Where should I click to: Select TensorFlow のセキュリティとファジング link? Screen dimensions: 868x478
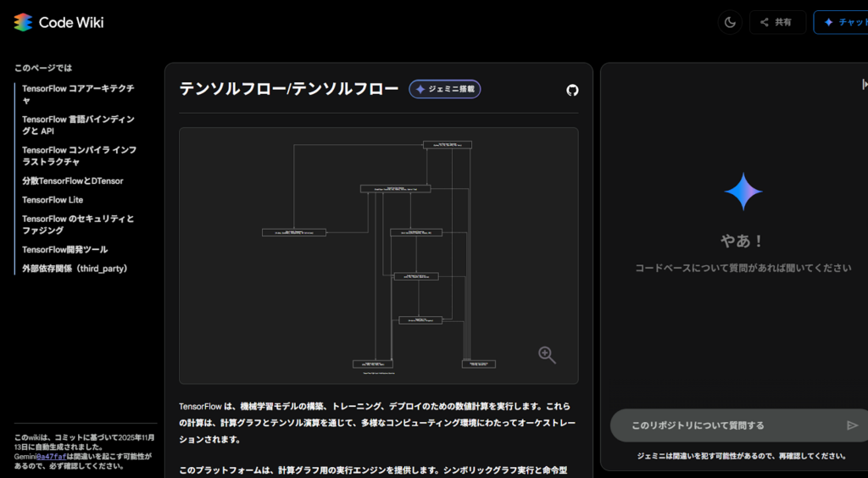point(78,225)
